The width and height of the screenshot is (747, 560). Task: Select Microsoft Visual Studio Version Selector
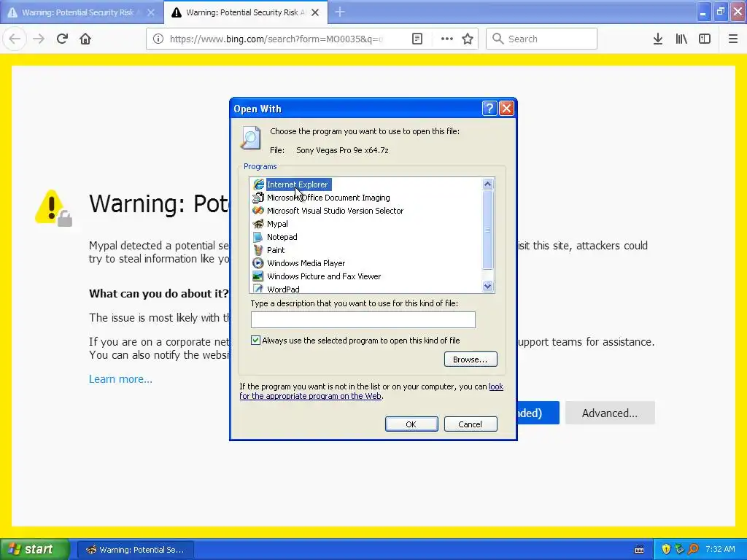335,211
